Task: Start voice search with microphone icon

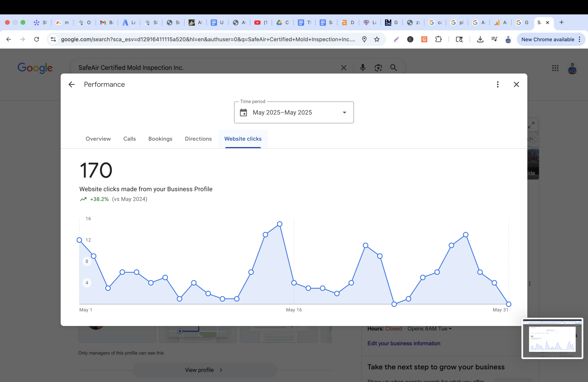Action: click(x=363, y=67)
